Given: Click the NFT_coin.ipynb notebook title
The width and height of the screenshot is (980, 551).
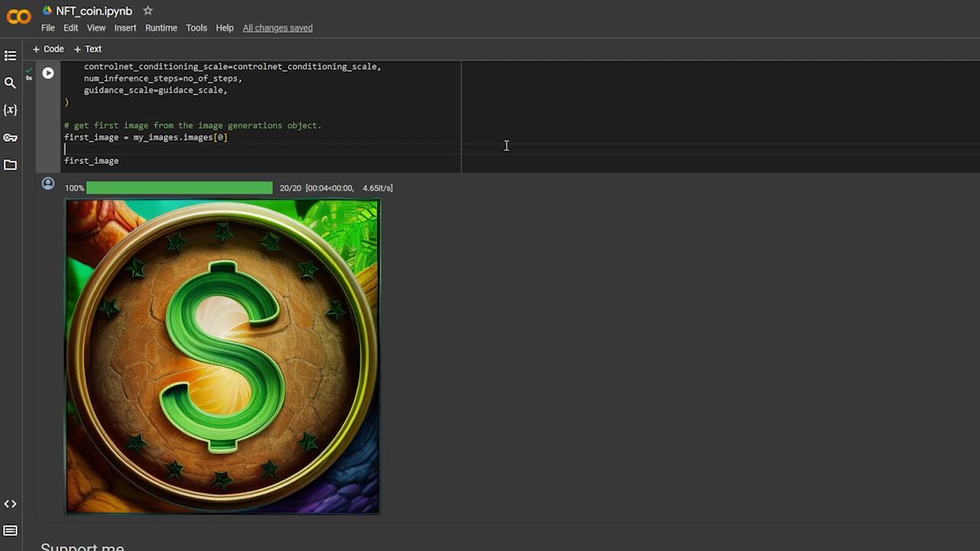Looking at the screenshot, I should tap(94, 11).
